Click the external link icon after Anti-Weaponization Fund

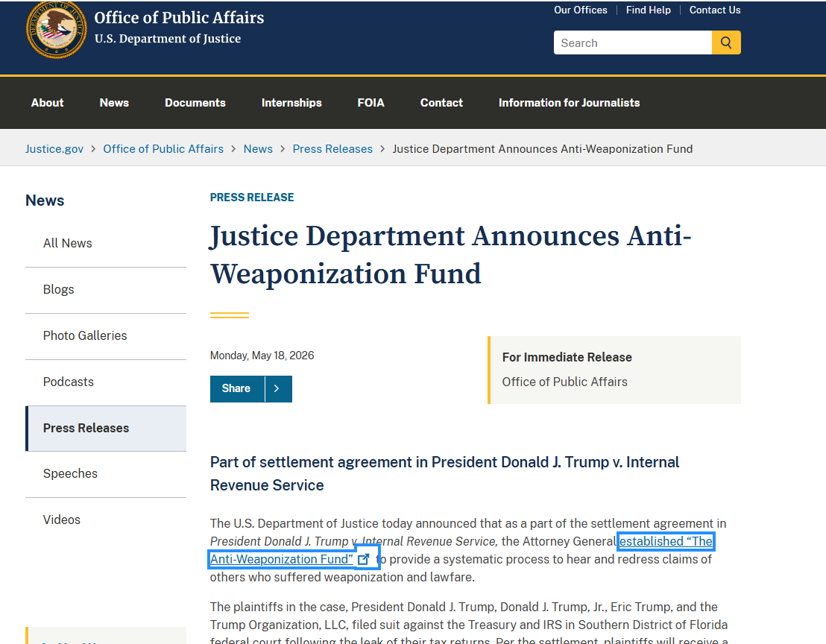[364, 559]
